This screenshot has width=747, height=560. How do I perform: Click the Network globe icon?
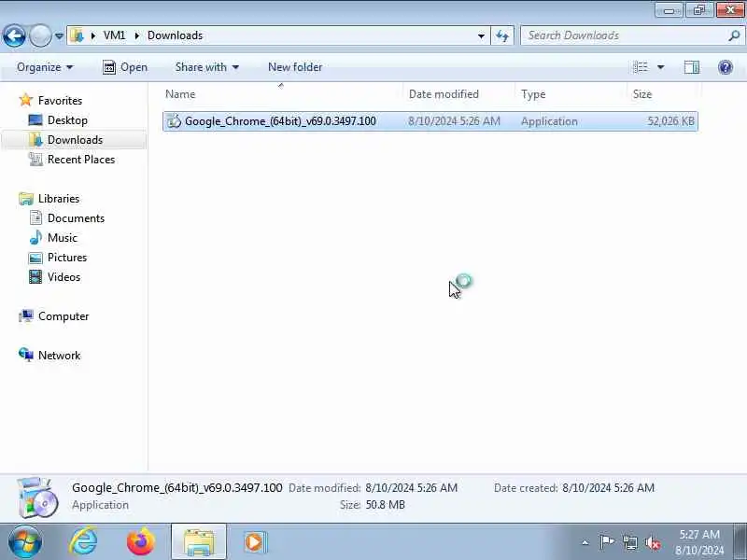(x=26, y=355)
